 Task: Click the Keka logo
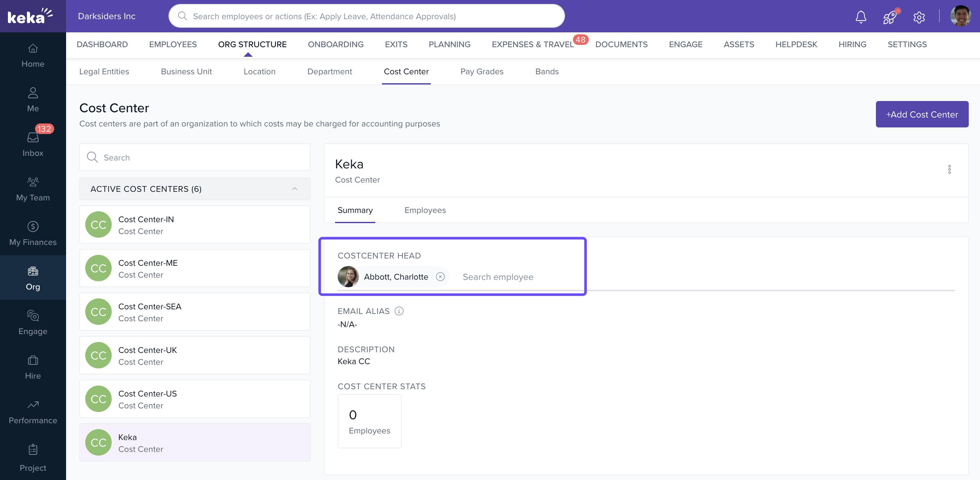pyautogui.click(x=30, y=16)
